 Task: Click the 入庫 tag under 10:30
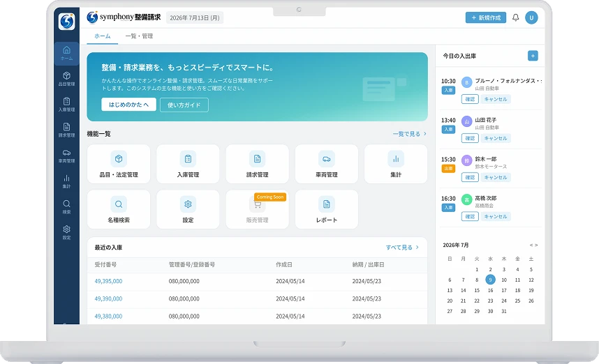tap(448, 90)
